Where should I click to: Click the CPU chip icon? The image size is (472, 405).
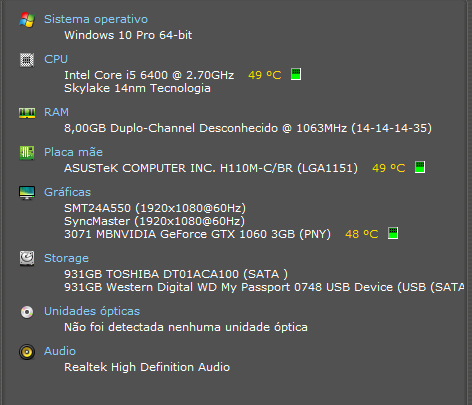[27, 60]
